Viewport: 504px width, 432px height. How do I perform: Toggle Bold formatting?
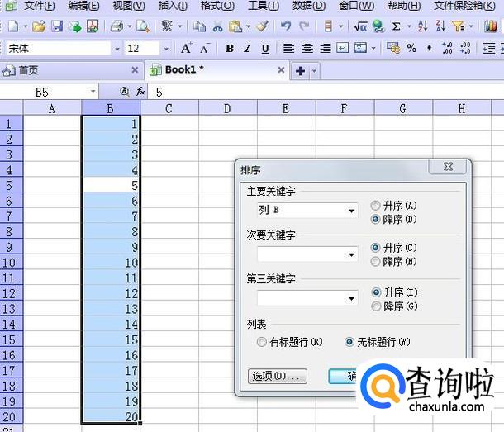(x=229, y=49)
